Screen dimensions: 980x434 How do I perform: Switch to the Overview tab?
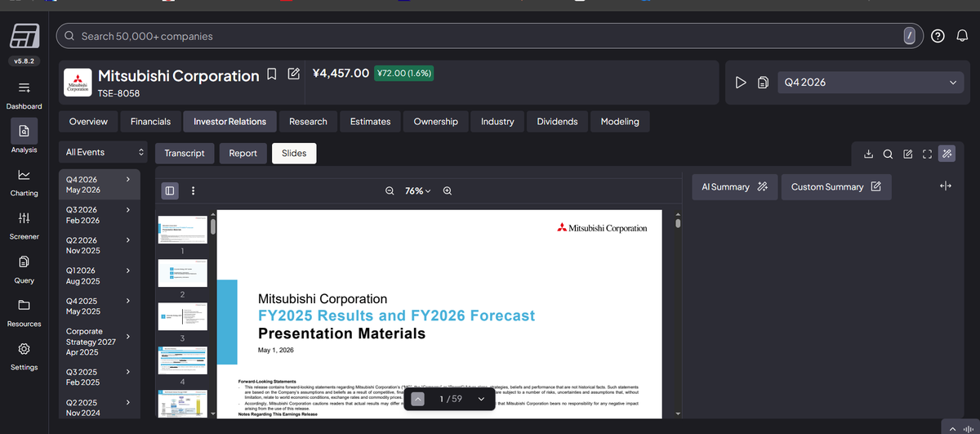88,122
